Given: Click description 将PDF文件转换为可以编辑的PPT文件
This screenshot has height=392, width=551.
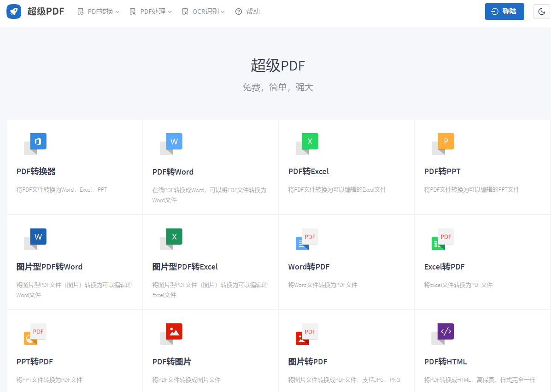Looking at the screenshot, I should pyautogui.click(x=472, y=190).
